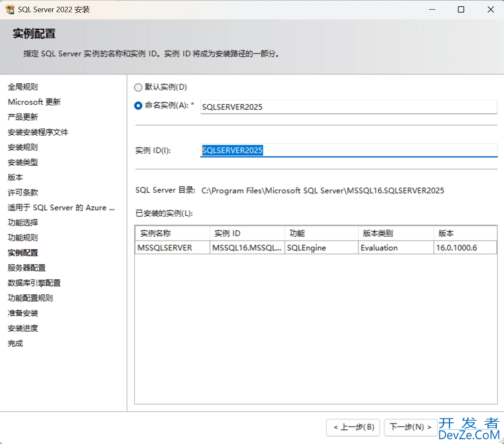Click the SQL Server directory path text

point(322,191)
